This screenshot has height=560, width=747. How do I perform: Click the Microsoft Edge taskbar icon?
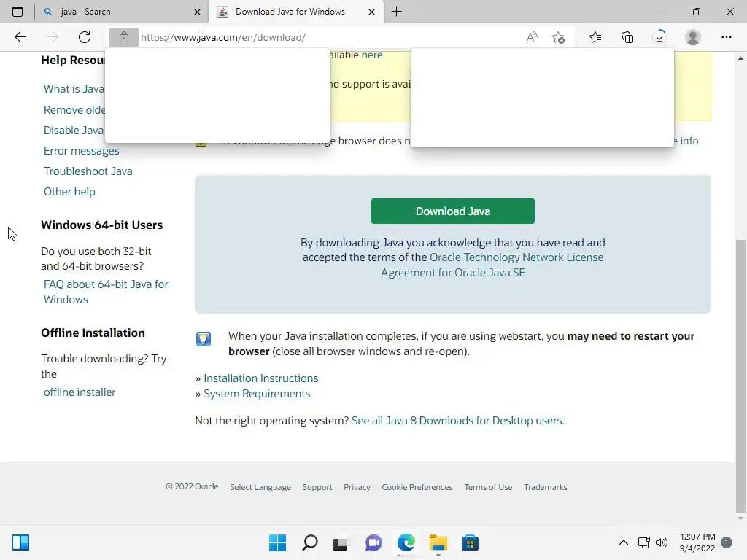pos(406,542)
